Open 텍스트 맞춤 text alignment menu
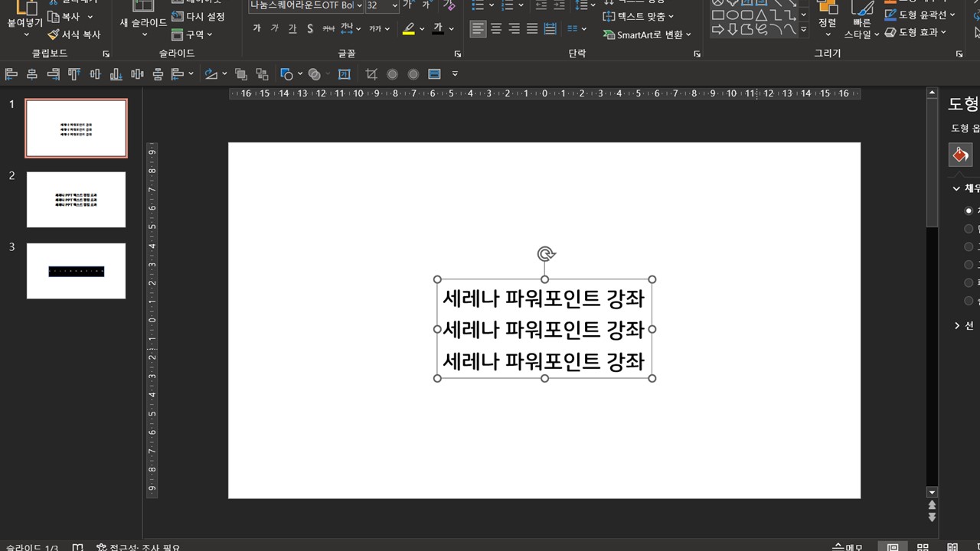 (x=639, y=16)
